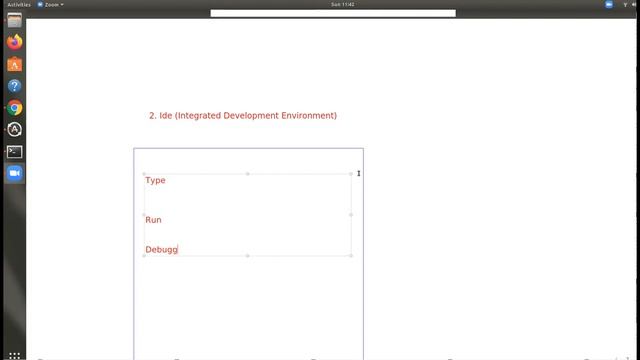Open the Terminal from the dock
This screenshot has width=640, height=360.
click(14, 151)
